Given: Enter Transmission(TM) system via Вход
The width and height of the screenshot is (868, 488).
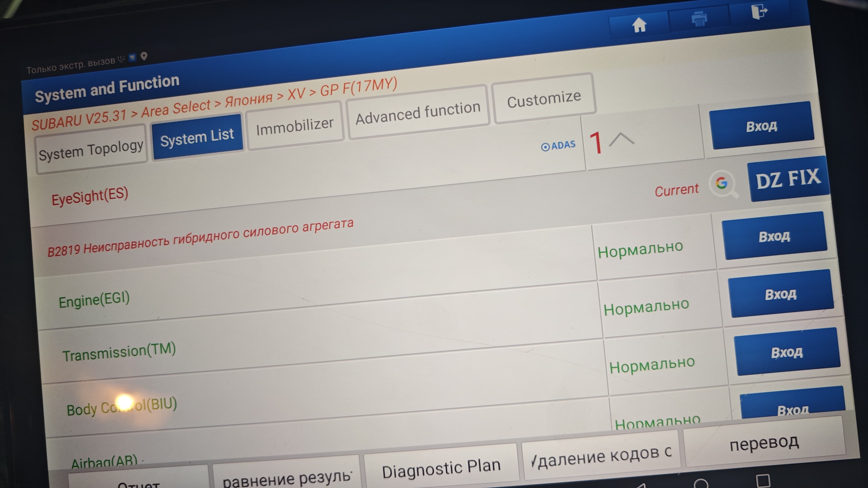Looking at the screenshot, I should coord(780,294).
